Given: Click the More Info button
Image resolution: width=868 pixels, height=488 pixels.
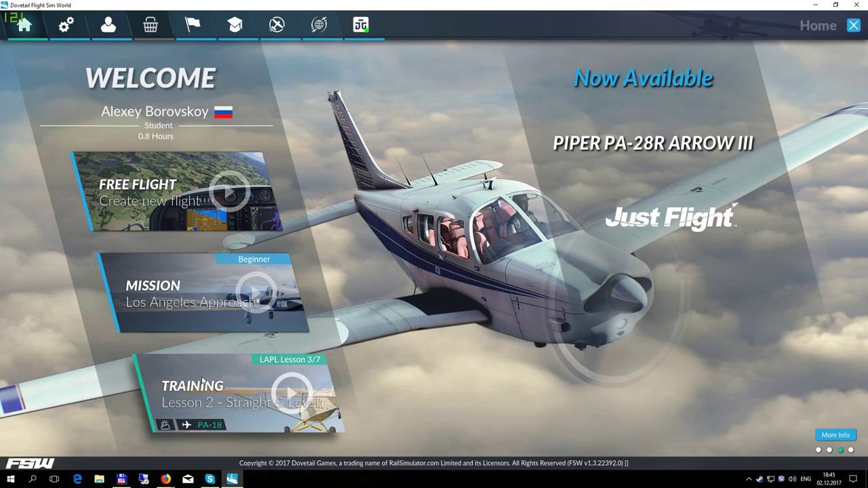Looking at the screenshot, I should [835, 435].
